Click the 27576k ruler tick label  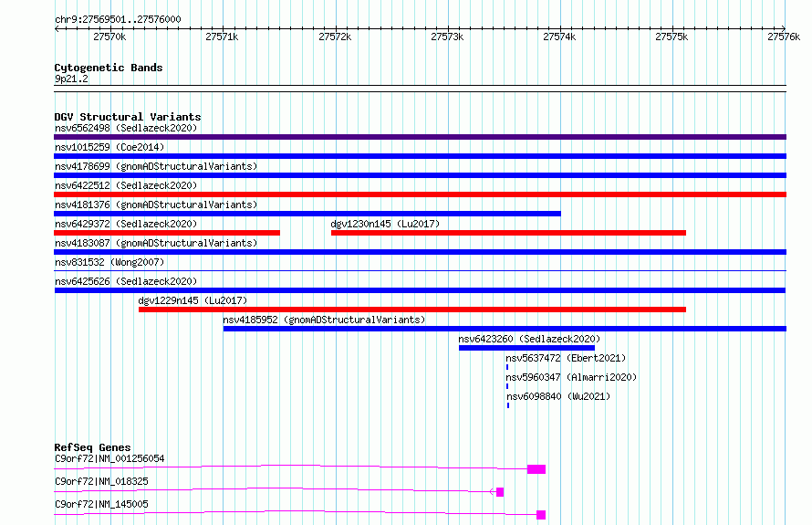coord(784,37)
